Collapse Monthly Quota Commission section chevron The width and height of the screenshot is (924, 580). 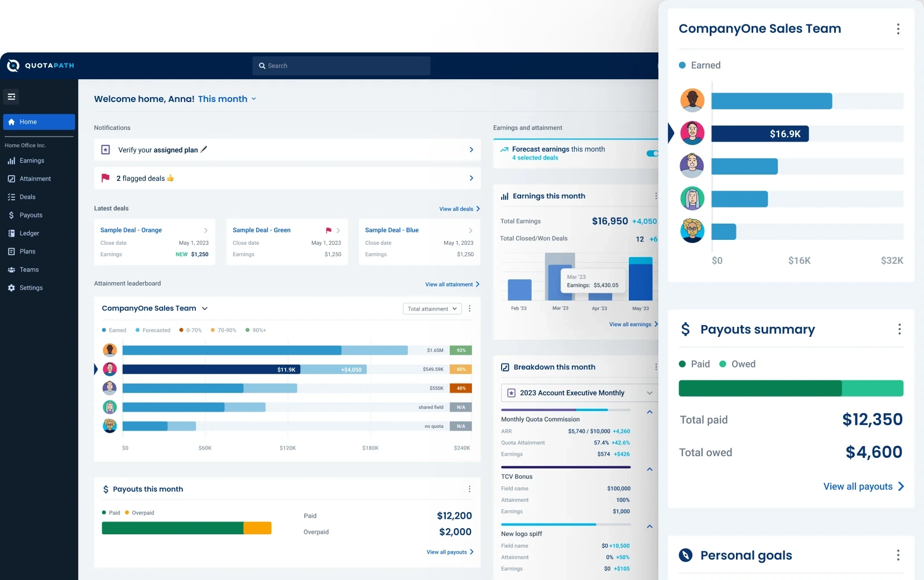(x=649, y=412)
